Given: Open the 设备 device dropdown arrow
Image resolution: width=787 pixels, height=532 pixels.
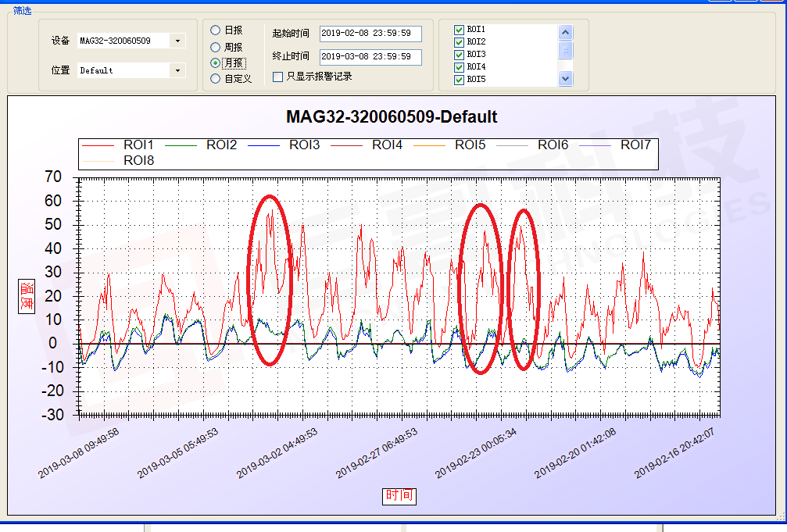Looking at the screenshot, I should point(177,41).
